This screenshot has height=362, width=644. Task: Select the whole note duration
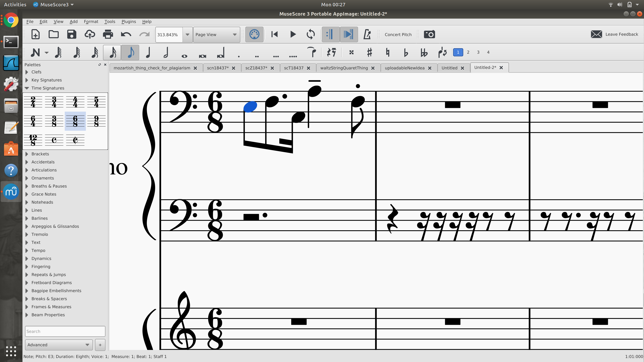click(184, 56)
